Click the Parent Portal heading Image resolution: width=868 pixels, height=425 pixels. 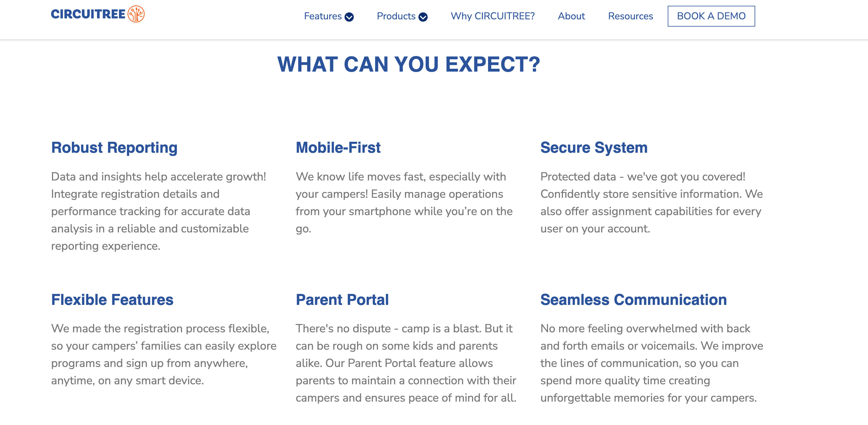342,300
